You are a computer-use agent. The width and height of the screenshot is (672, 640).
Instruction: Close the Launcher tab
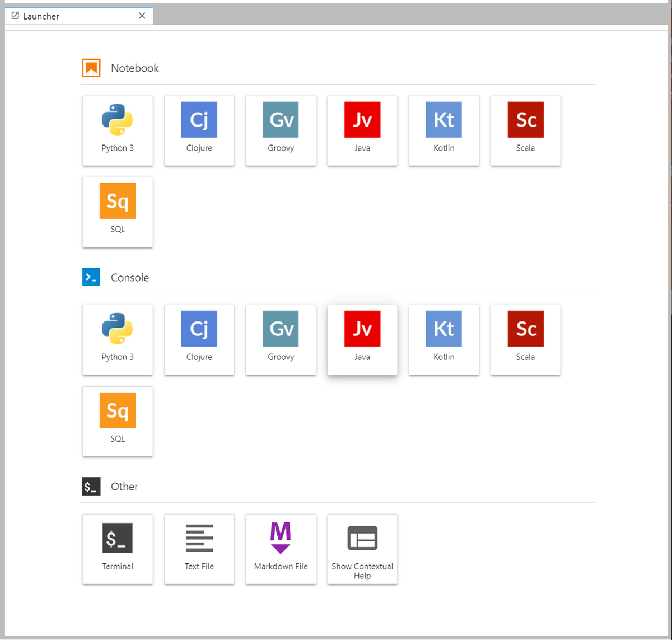(x=142, y=16)
